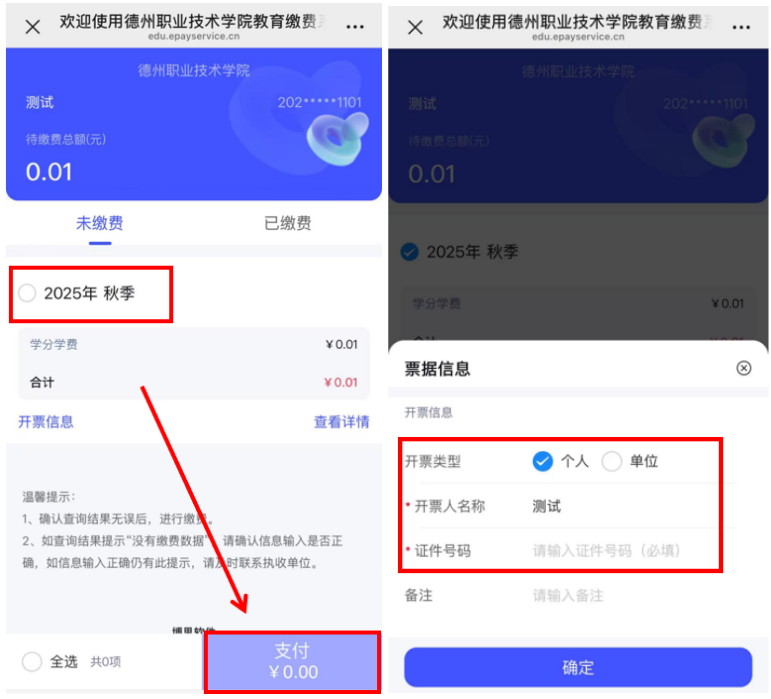Switch to the 未缴费 tab
771x699 pixels.
100,223
